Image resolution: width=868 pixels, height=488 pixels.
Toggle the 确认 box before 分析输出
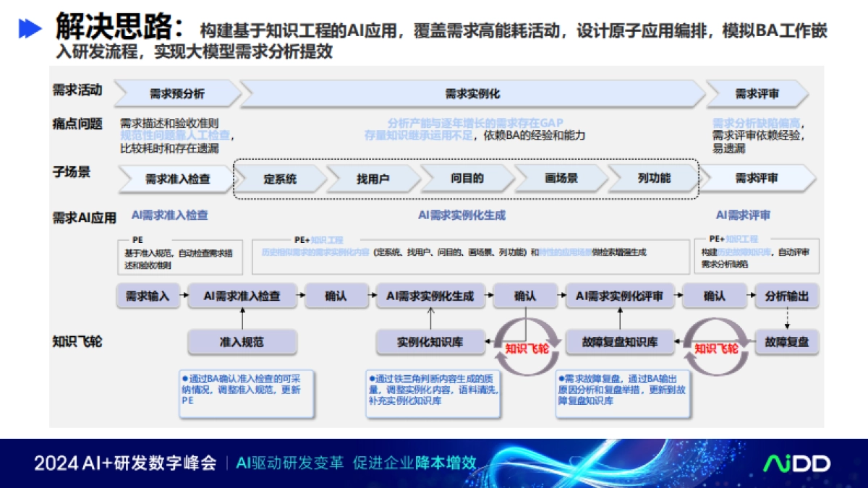715,296
